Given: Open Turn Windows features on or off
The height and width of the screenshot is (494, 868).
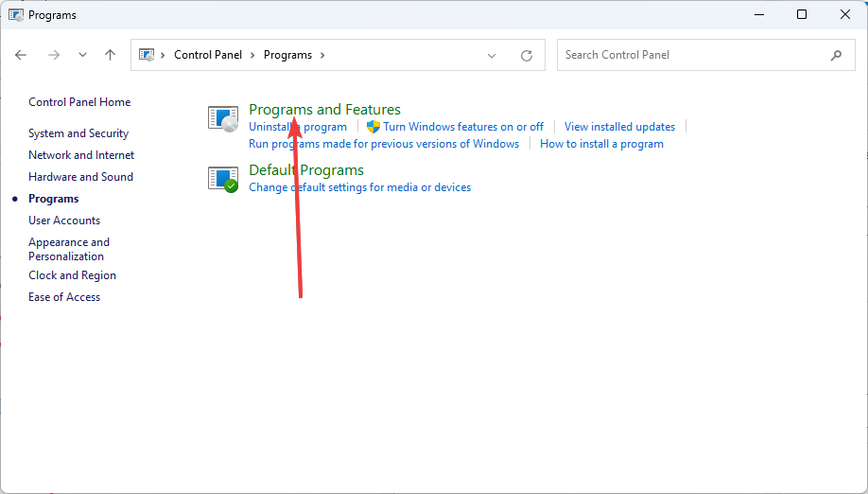Looking at the screenshot, I should 463,127.
